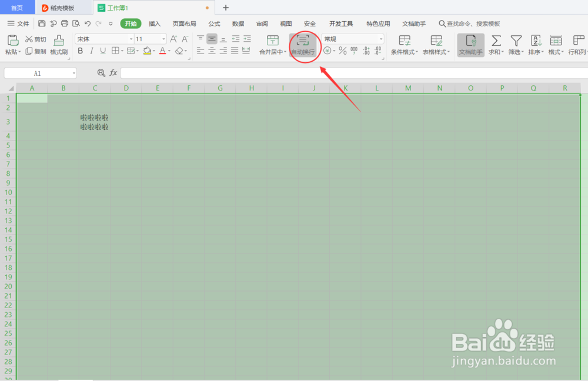Open the 条件格式 conditional formatting tool
588x381 pixels.
(x=404, y=44)
